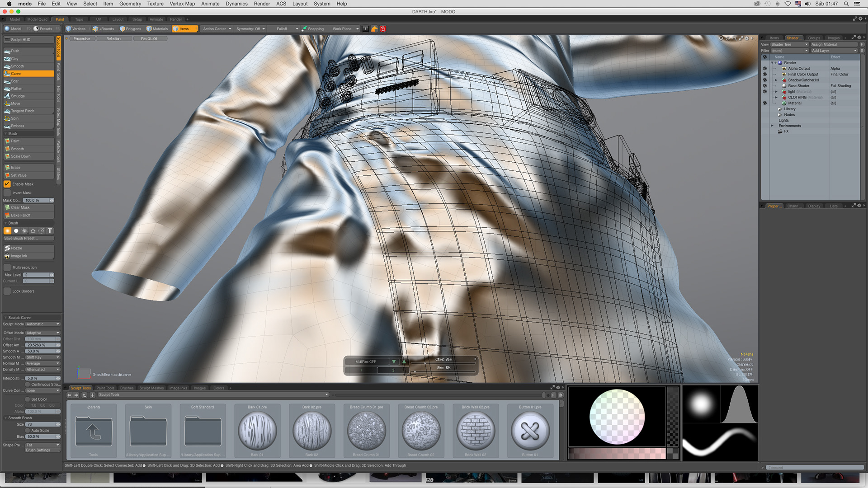Click the Clear Mask button
Viewport: 868px width, 488px height.
tap(29, 208)
